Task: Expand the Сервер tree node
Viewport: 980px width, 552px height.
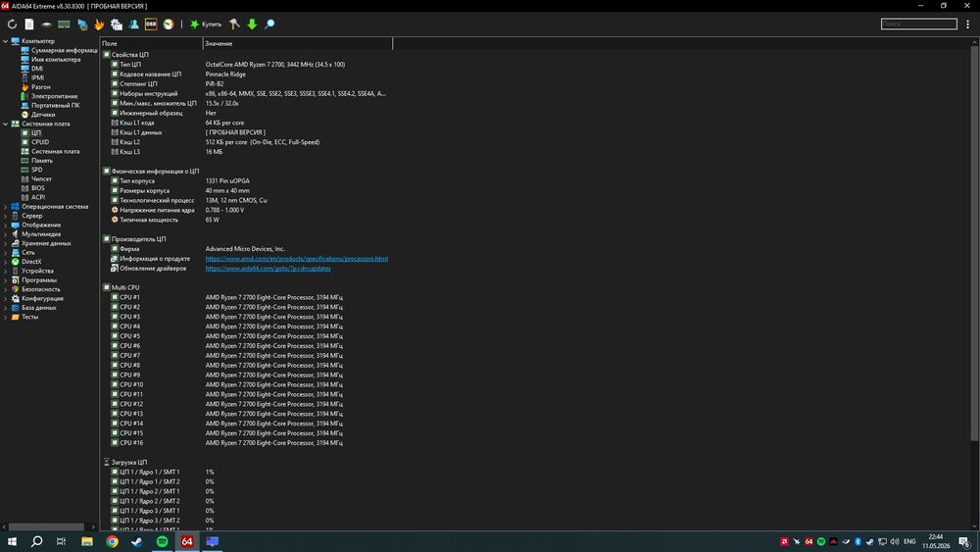Action: coord(6,216)
